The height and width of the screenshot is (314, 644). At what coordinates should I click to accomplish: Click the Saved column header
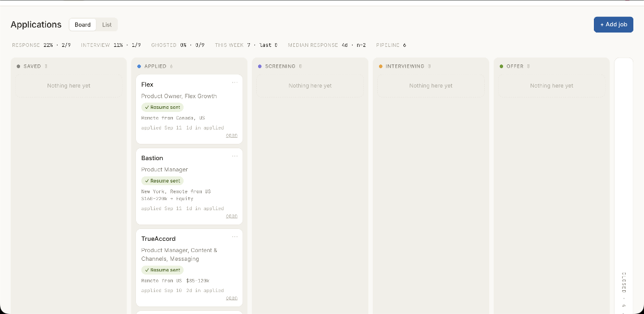coord(32,66)
